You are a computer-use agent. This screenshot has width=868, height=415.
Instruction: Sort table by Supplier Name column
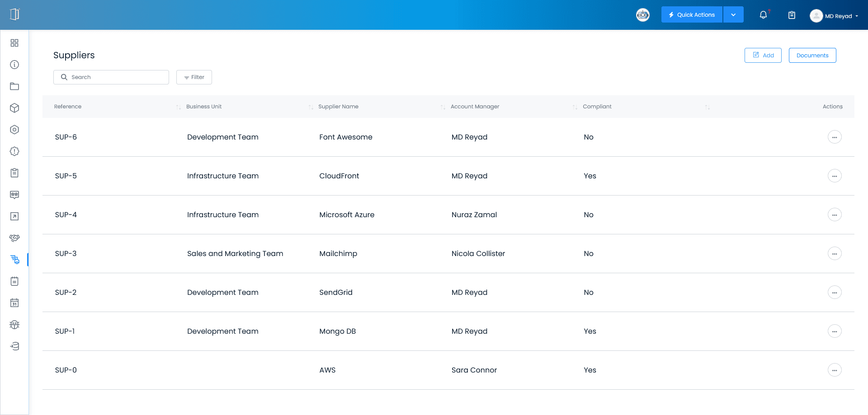[443, 107]
